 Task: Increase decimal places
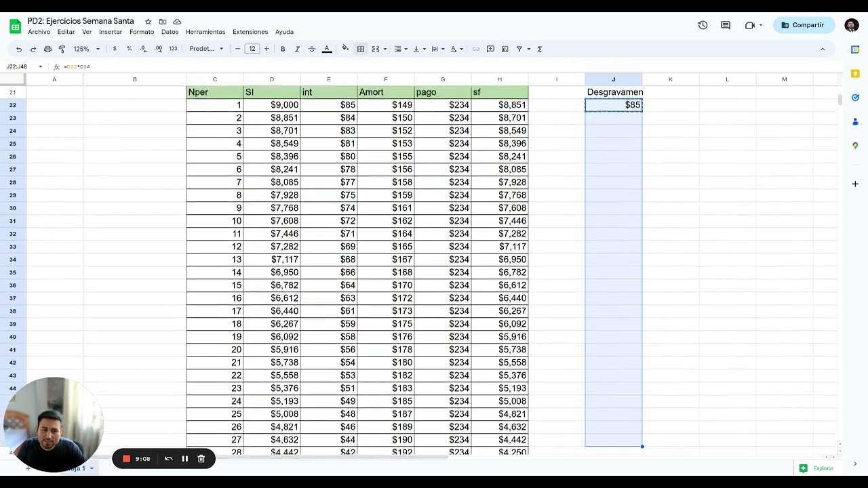pyautogui.click(x=158, y=49)
